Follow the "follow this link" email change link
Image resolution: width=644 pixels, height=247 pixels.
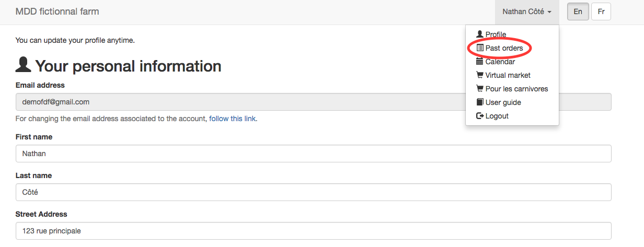(233, 119)
